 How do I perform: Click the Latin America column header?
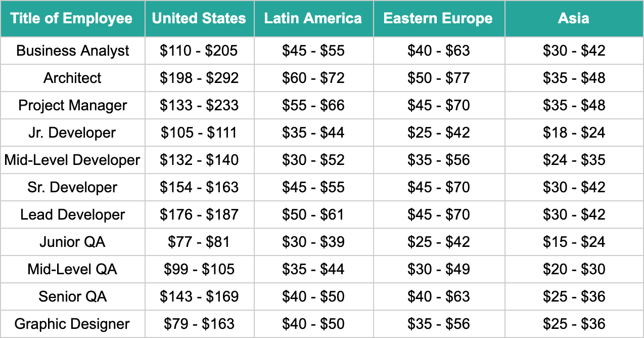point(313,19)
